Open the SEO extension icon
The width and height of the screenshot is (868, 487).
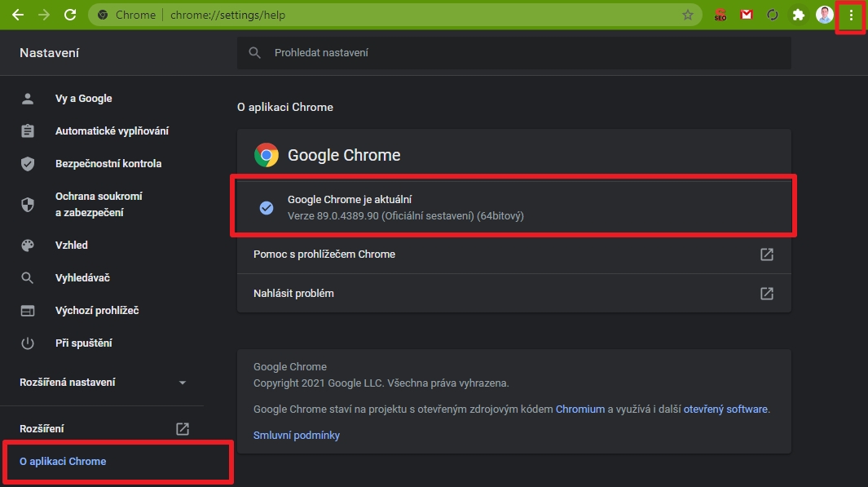pyautogui.click(x=720, y=15)
